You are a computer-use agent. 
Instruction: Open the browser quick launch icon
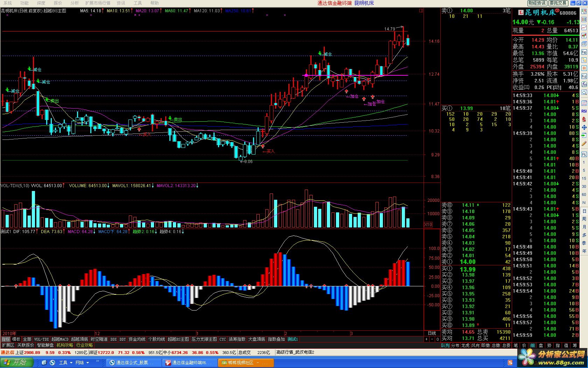[44, 363]
